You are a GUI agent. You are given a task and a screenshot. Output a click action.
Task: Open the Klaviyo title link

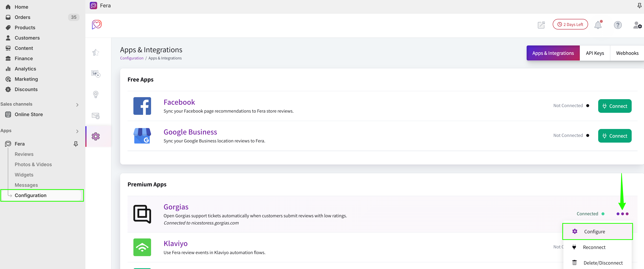176,243
